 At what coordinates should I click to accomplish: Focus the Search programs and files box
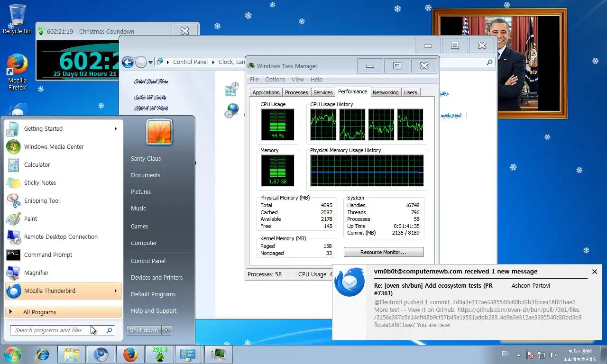pos(62,330)
